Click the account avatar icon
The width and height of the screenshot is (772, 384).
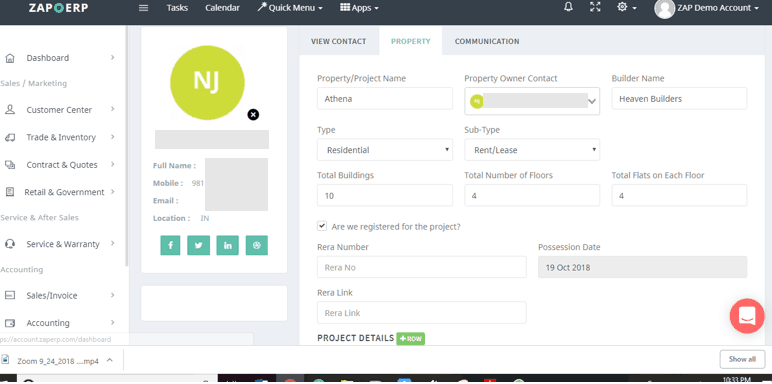(x=664, y=8)
